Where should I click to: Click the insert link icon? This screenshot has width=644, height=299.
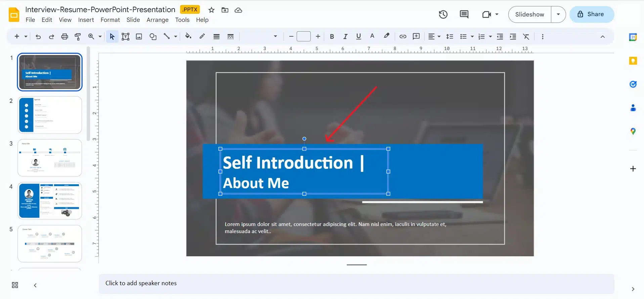click(402, 37)
